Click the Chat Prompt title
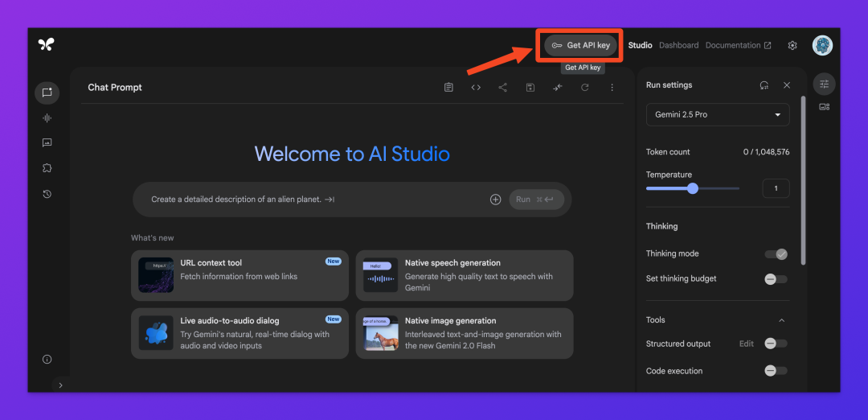Viewport: 868px width, 420px height. coord(115,88)
